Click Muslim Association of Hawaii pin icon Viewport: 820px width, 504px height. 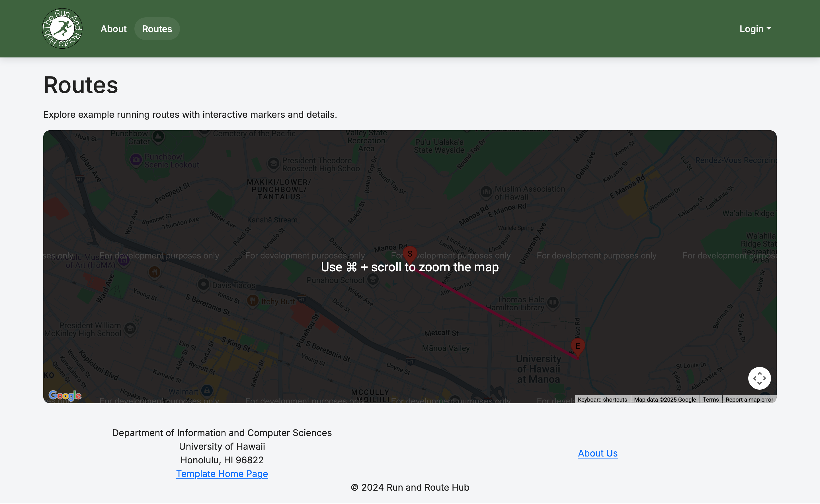point(486,192)
